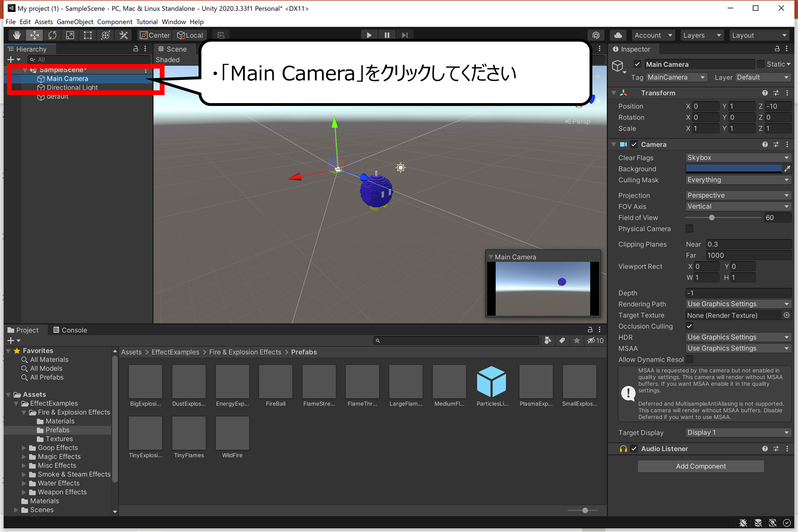Collapse Fire & Explosion Effects folder
Image resolution: width=798 pixels, height=532 pixels.
click(x=24, y=412)
